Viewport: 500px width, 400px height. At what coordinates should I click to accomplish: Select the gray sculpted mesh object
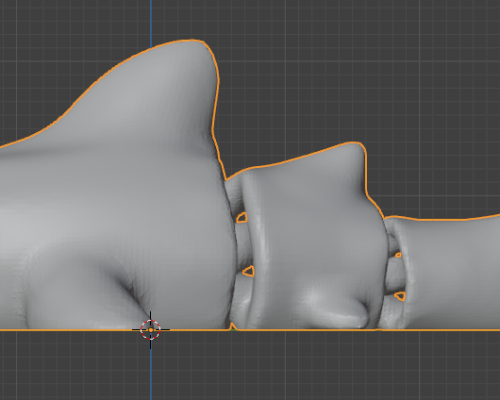250,185
